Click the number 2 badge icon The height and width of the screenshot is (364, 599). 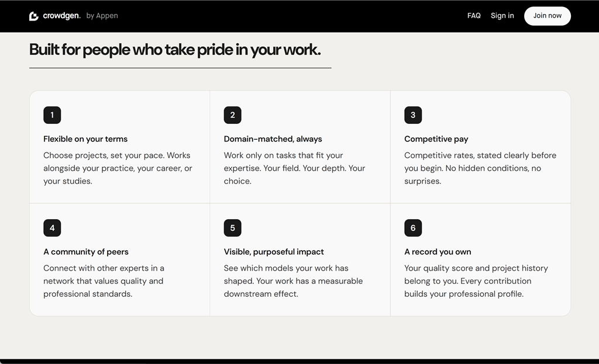(x=233, y=115)
